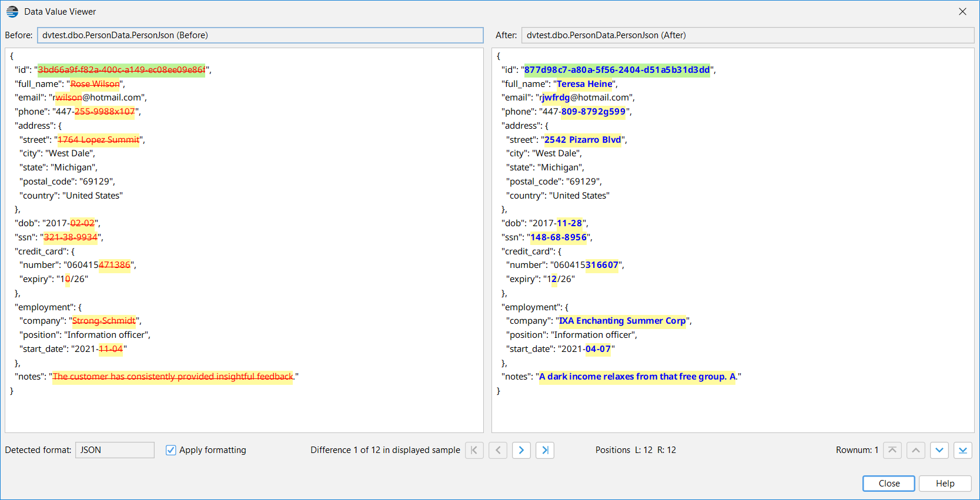The height and width of the screenshot is (500, 980).
Task: Click the old company Strong-Schmidt
Action: (x=104, y=321)
